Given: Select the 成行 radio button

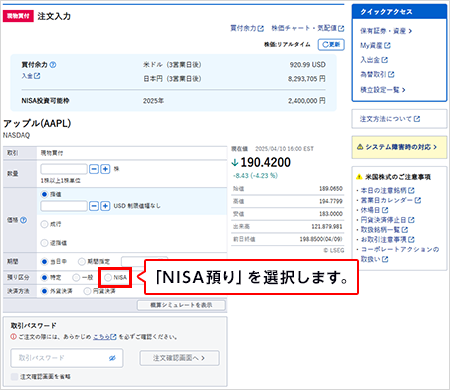Looking at the screenshot, I should (44, 224).
